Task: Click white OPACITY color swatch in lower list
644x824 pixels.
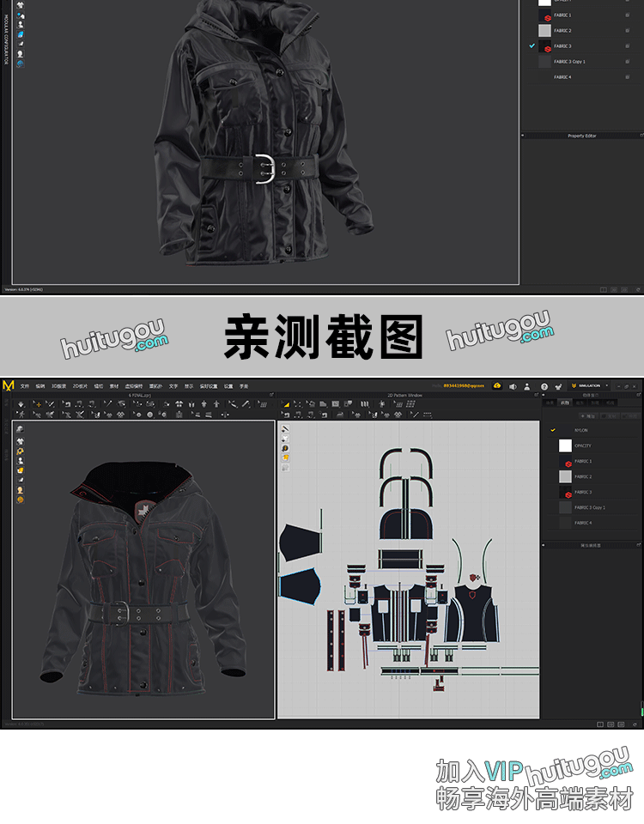Action: point(565,445)
